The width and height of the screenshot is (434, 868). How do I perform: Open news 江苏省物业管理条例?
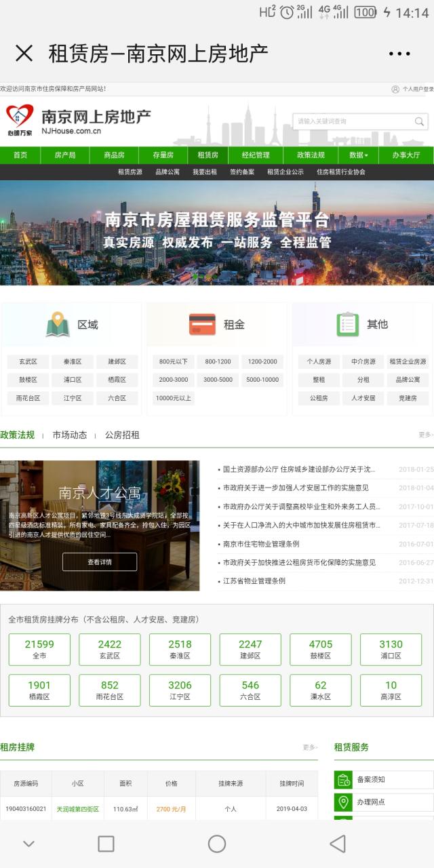click(254, 581)
